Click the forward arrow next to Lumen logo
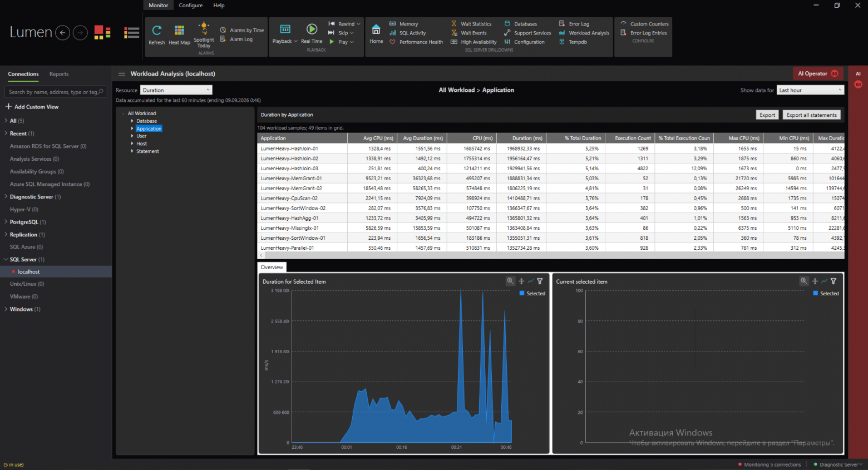Screen dimensions: 868x470 pyautogui.click(x=81, y=33)
